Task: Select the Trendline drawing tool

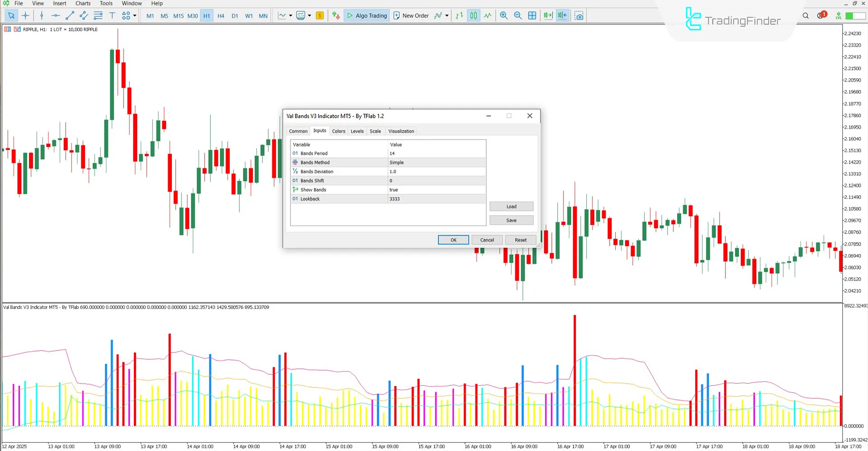Action: tap(69, 15)
